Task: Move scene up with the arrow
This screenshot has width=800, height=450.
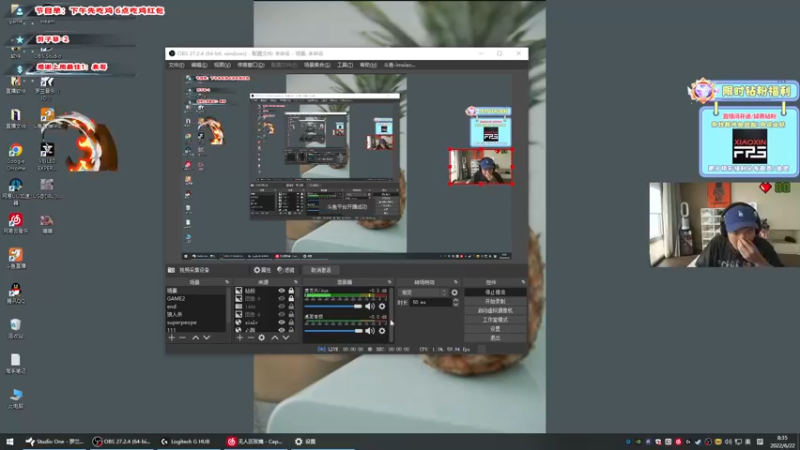Action: (x=195, y=338)
